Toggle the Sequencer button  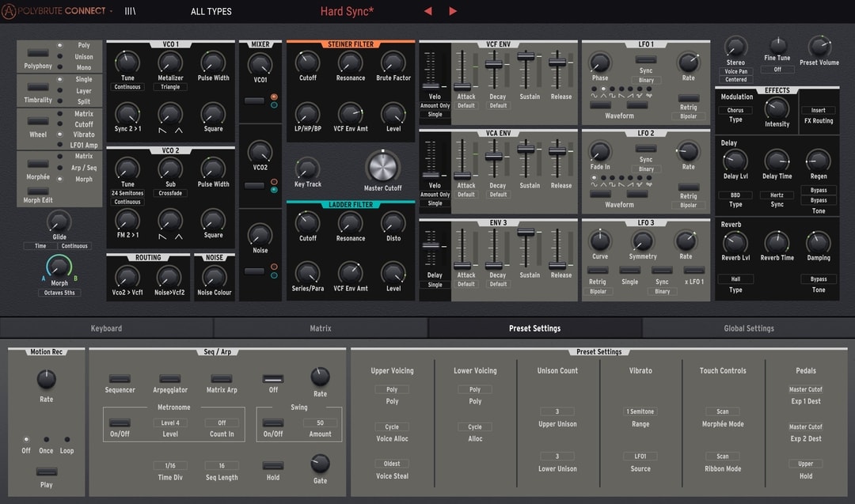(120, 379)
